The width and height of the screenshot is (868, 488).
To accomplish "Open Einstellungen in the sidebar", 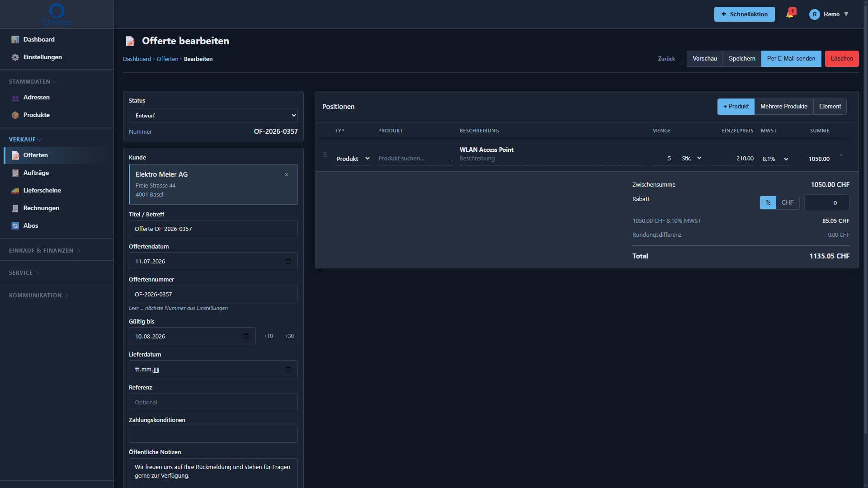I will [57, 57].
